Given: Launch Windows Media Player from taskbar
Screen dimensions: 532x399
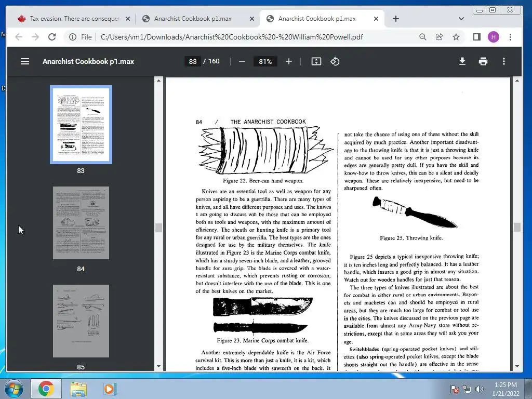Looking at the screenshot, I should [x=109, y=389].
